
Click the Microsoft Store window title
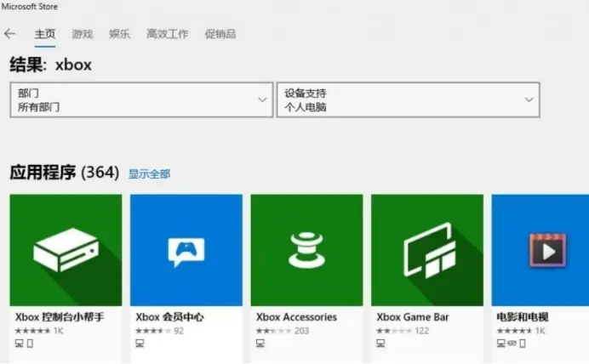click(30, 7)
